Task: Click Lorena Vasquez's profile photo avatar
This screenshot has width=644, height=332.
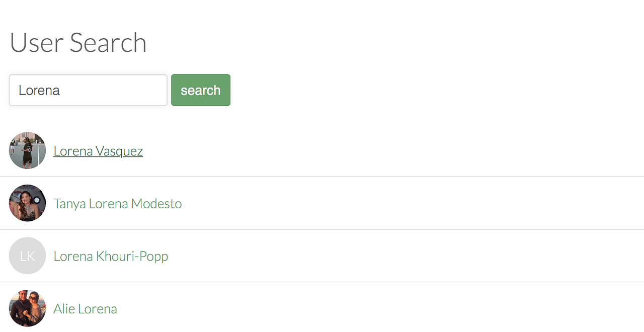Action: click(x=27, y=150)
